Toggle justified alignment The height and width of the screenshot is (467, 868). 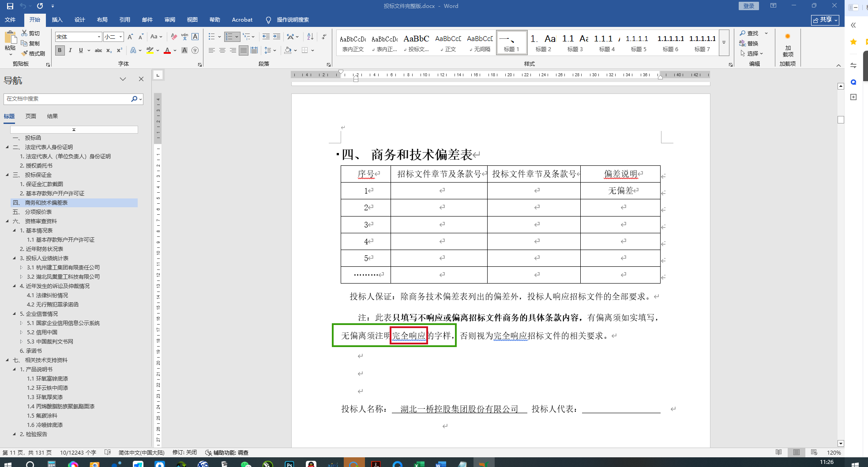tap(244, 50)
